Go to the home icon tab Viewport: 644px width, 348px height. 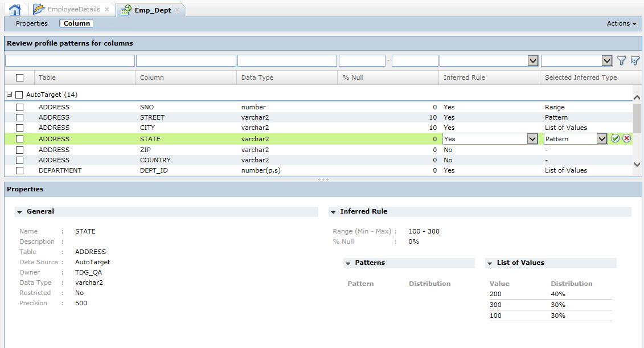15,10
